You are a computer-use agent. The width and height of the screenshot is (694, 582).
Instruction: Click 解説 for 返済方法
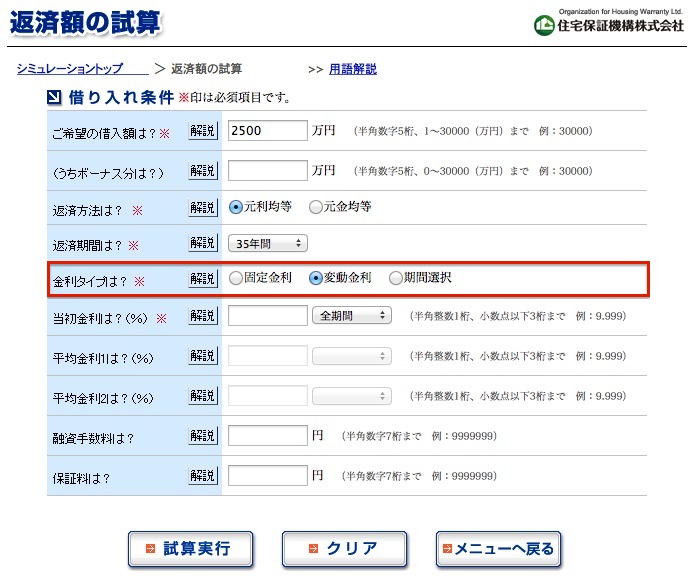[203, 208]
